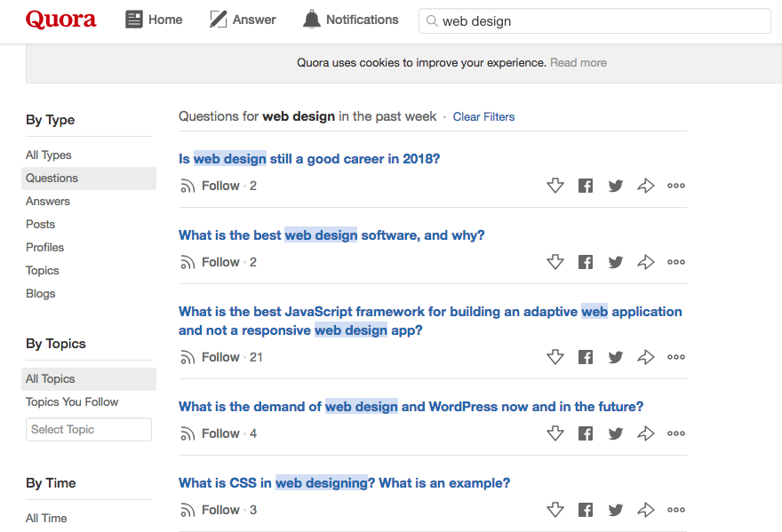Click the Notifications bell icon

point(312,20)
